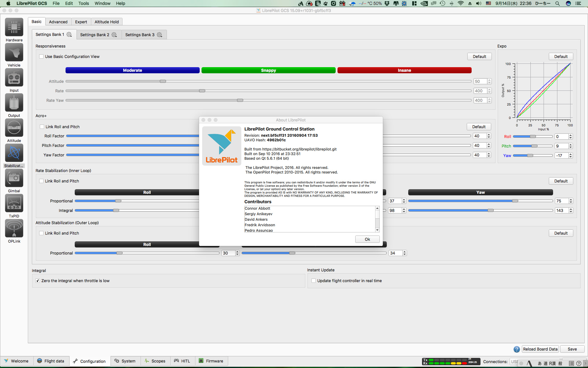Open the Hardware configuration panel icon
588x368 pixels.
click(14, 27)
